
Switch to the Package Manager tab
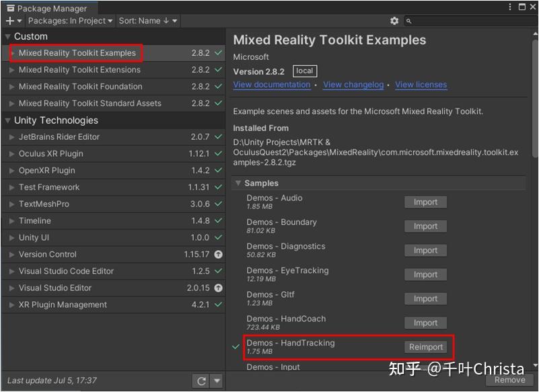48,8
